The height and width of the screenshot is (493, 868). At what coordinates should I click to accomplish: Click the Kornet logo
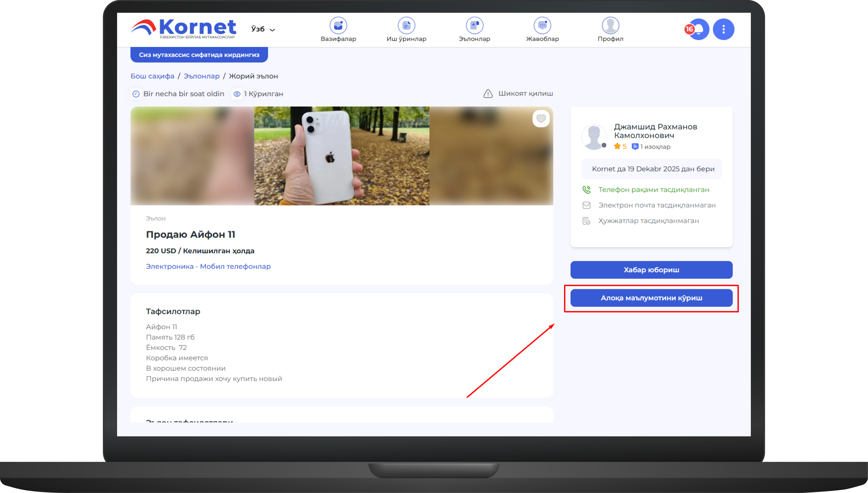tap(183, 29)
